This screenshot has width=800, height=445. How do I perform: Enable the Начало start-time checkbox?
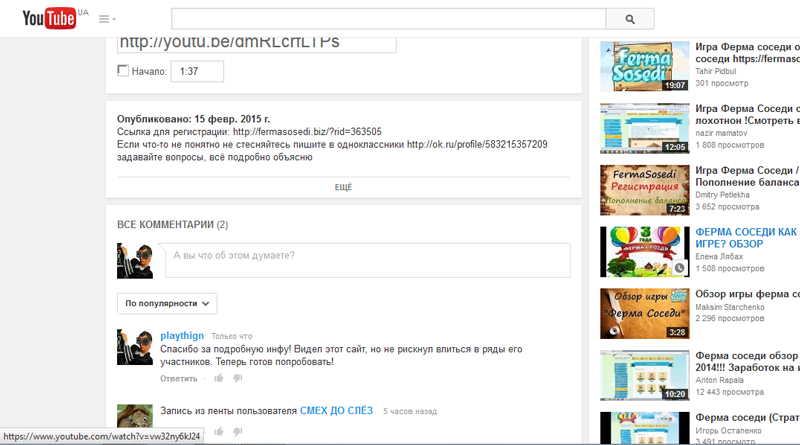122,70
